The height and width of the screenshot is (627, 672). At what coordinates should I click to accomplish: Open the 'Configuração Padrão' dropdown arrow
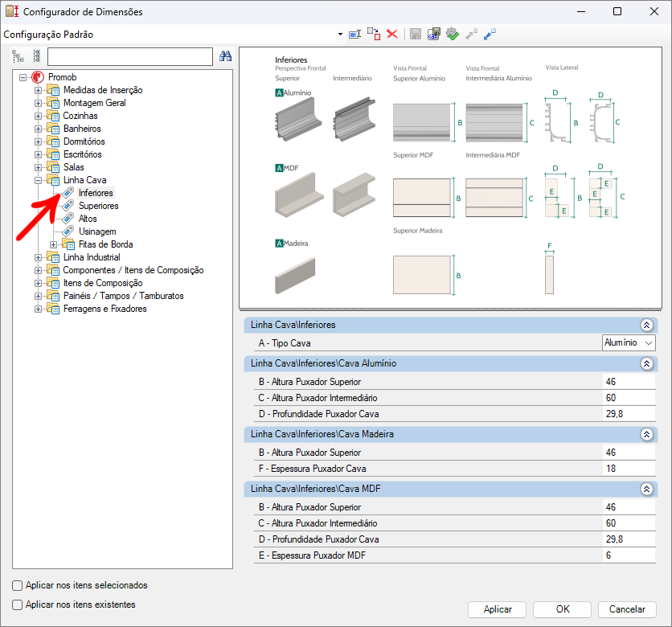pos(340,35)
